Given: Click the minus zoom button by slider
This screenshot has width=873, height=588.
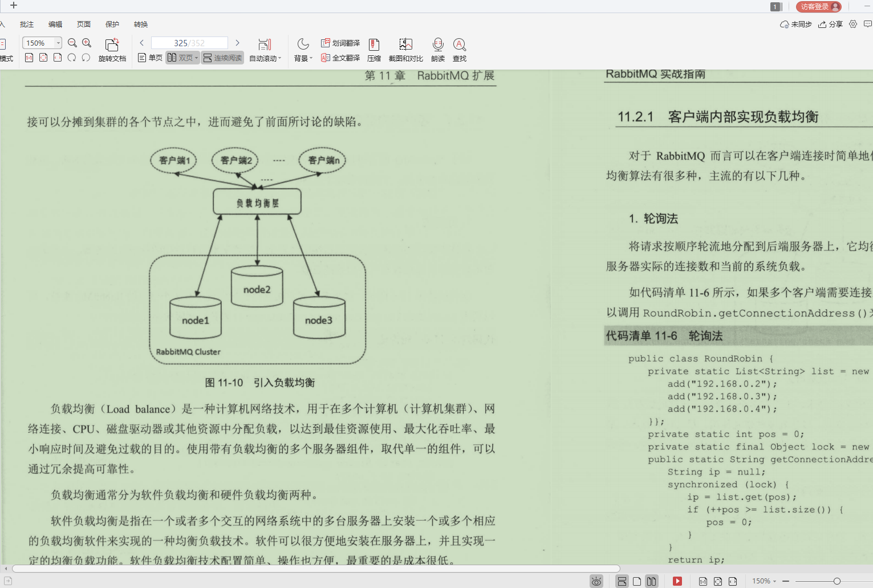Looking at the screenshot, I should pos(786,581).
